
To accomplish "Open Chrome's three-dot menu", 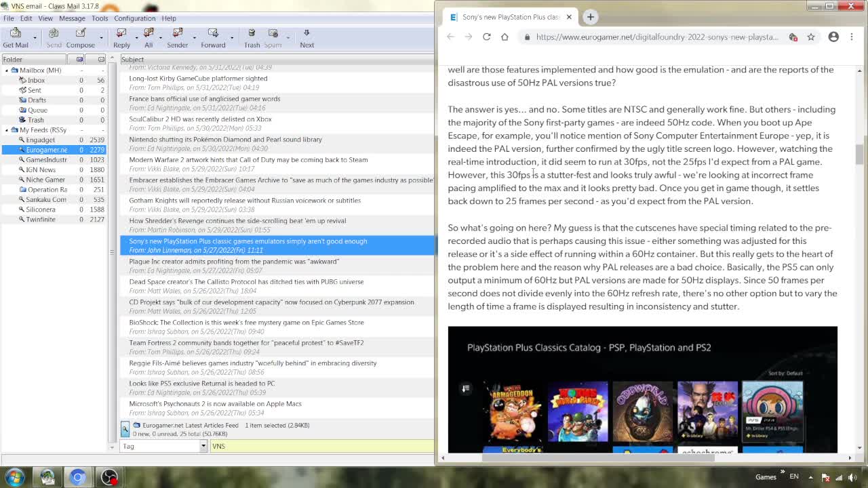I will 852,37.
